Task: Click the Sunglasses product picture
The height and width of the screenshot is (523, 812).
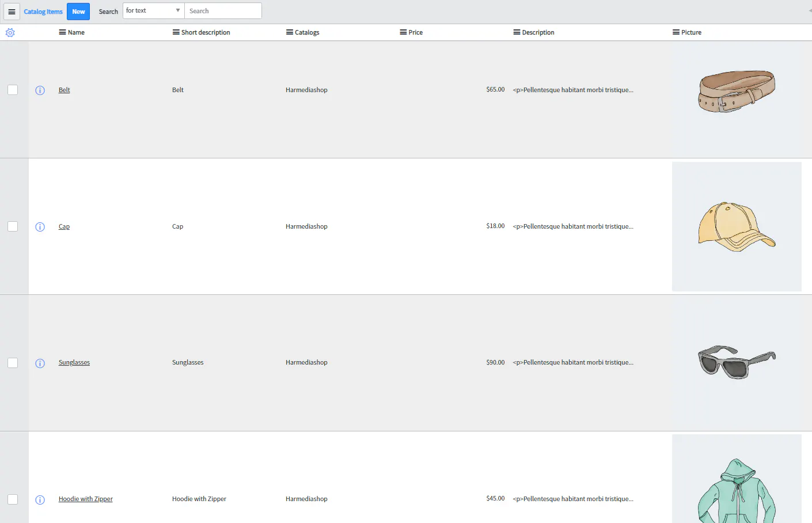Action: coord(737,362)
